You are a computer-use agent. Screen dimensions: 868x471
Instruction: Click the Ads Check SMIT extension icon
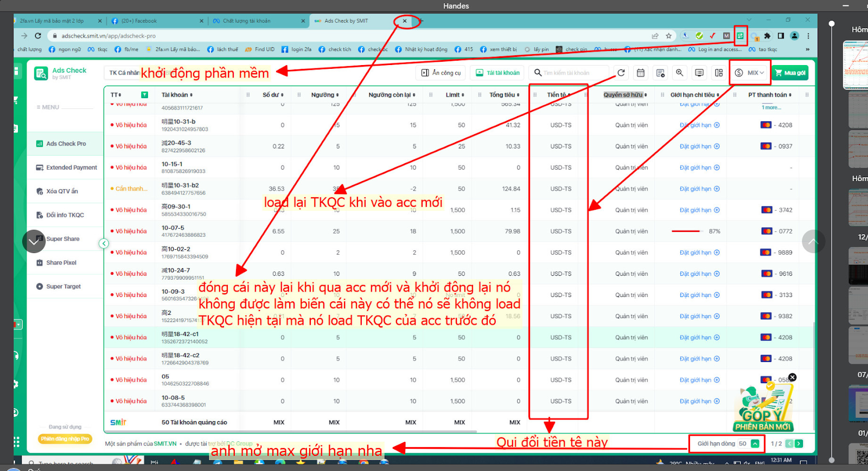tap(741, 36)
